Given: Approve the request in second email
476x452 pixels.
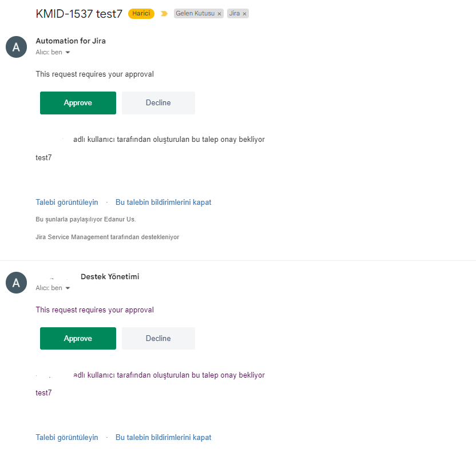Looking at the screenshot, I should [78, 339].
